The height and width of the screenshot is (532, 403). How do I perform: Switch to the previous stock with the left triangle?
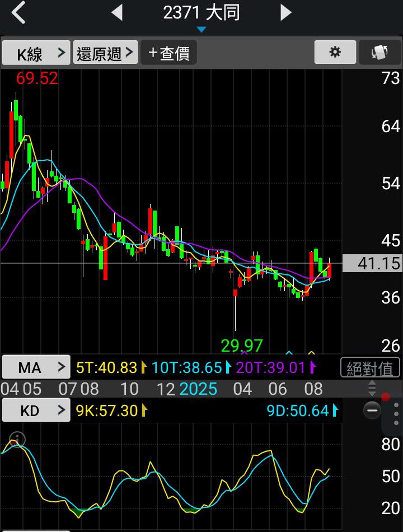[117, 13]
